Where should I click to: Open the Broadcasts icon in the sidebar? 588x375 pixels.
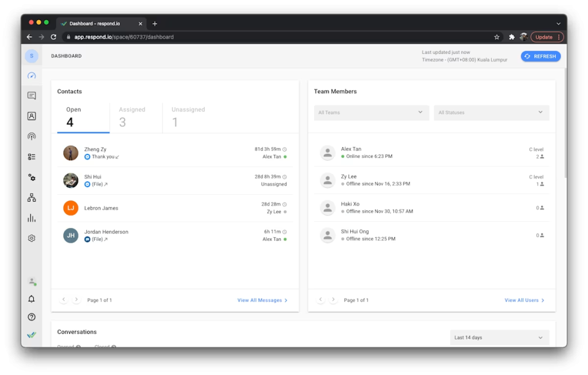(32, 136)
